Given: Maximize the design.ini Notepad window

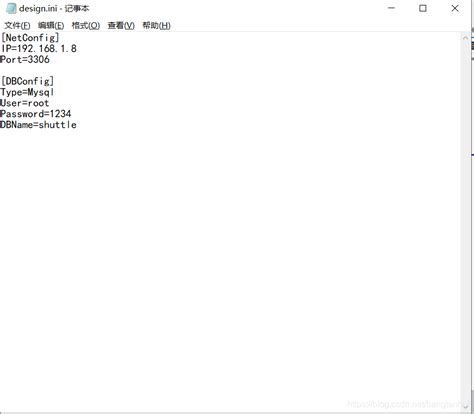Looking at the screenshot, I should (x=423, y=8).
